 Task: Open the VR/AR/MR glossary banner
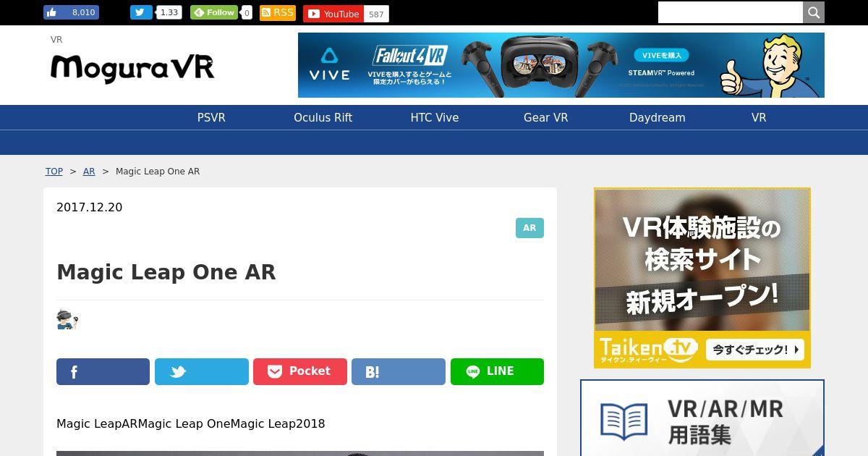pos(702,418)
